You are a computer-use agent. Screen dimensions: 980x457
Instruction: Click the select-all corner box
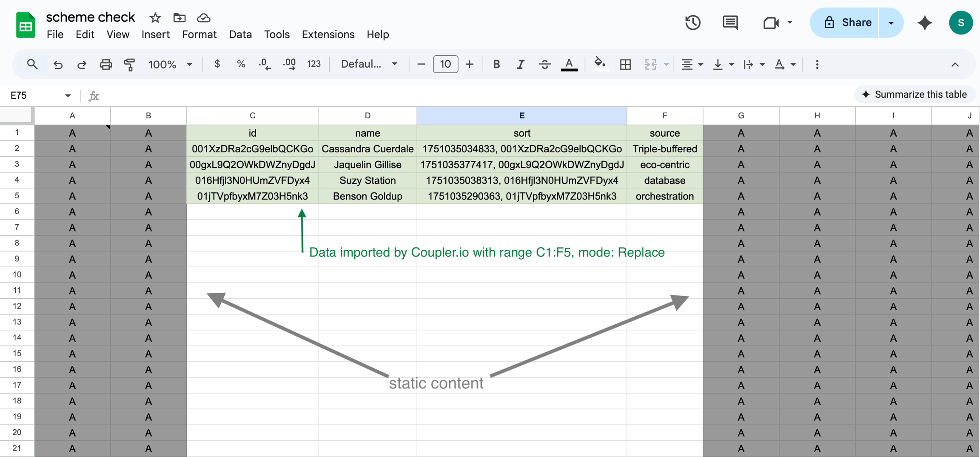pyautogui.click(x=16, y=115)
